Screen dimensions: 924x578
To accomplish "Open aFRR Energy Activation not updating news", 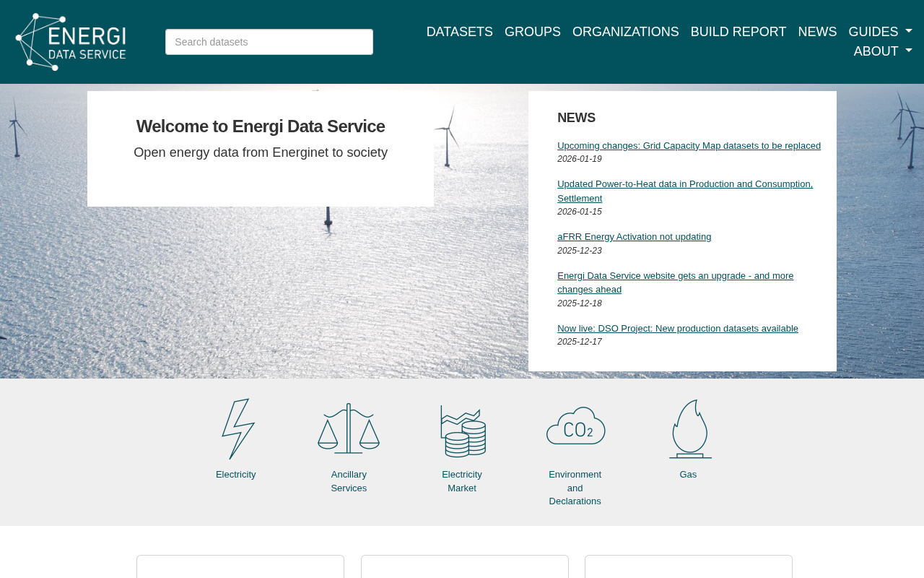I will coord(634,237).
